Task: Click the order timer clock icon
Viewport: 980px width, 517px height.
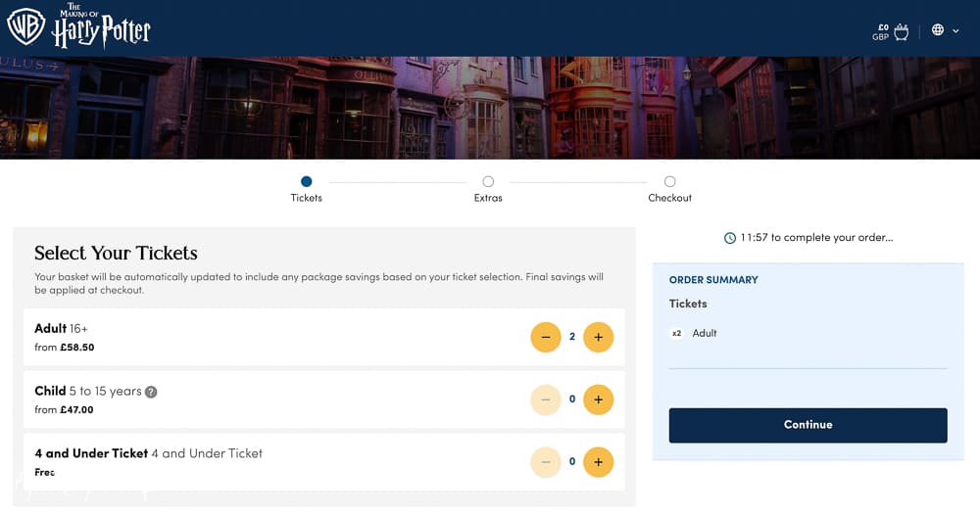Action: 729,238
